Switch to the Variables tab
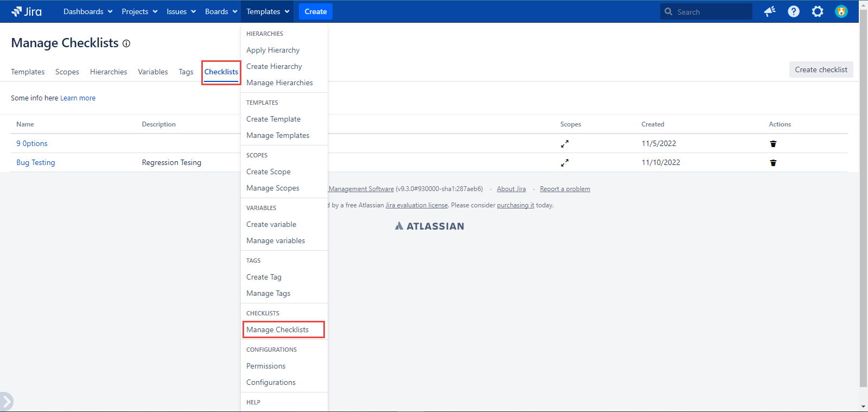 [152, 72]
